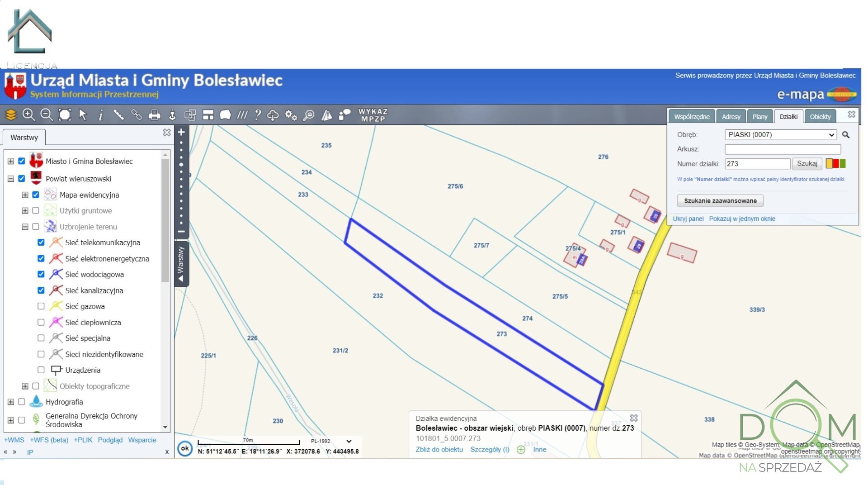Click the Zbliż do obiektu link

click(439, 450)
